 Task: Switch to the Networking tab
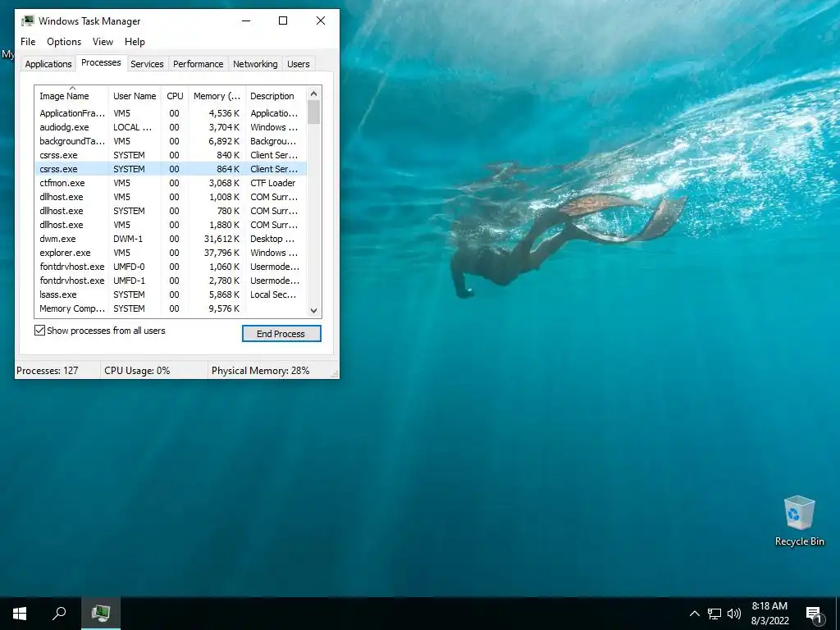[256, 64]
